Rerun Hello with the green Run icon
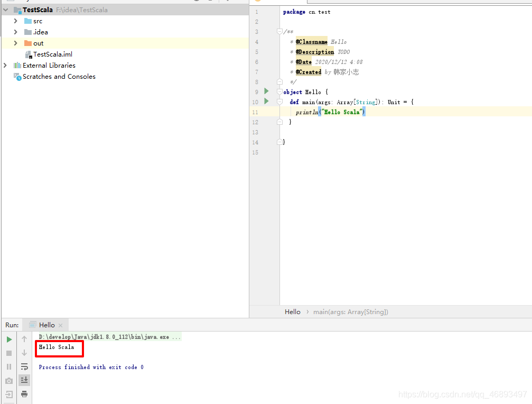The width and height of the screenshot is (532, 404). [9, 339]
